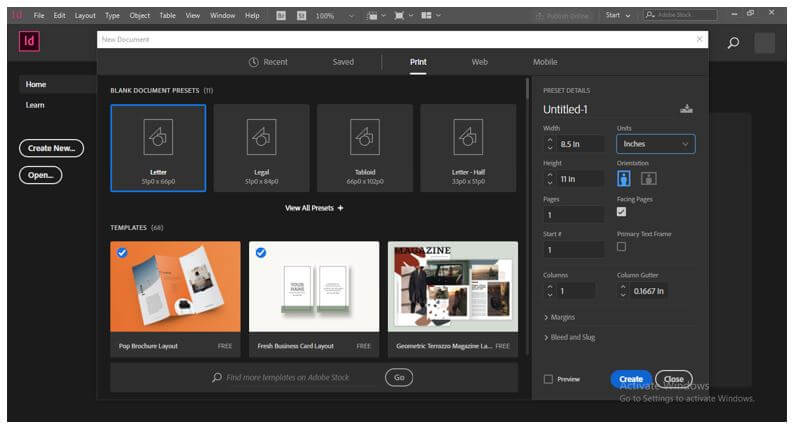Click the Close button in dialog

674,379
